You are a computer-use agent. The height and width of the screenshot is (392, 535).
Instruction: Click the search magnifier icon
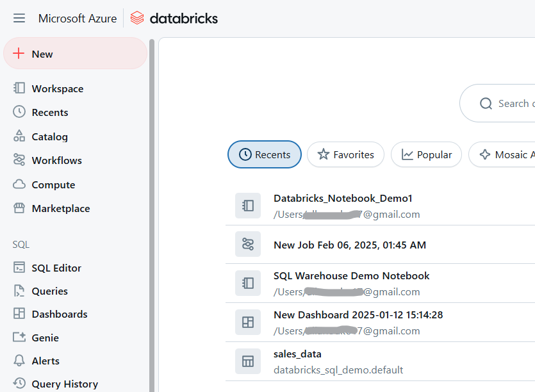click(486, 103)
